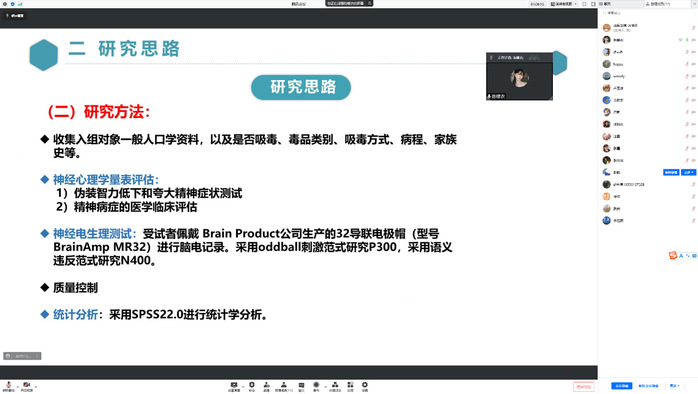Click the search field above the member list
Viewport: 698px width, 394px height.
(648, 13)
